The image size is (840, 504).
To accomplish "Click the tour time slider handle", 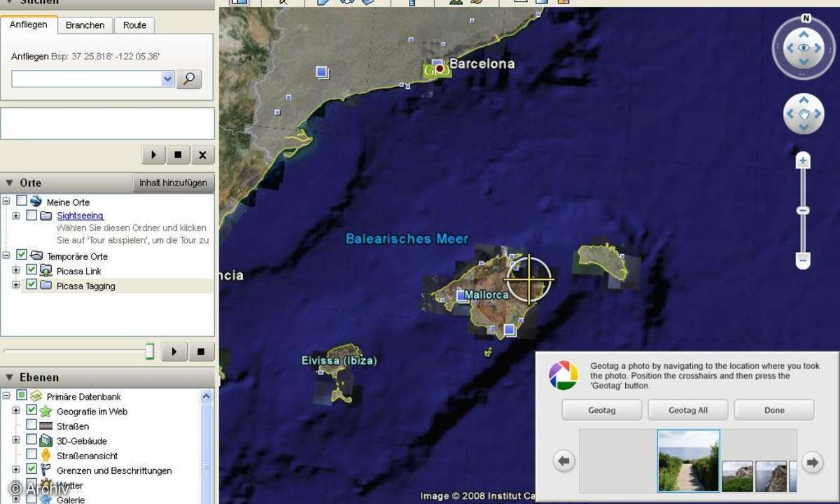I will [149, 351].
